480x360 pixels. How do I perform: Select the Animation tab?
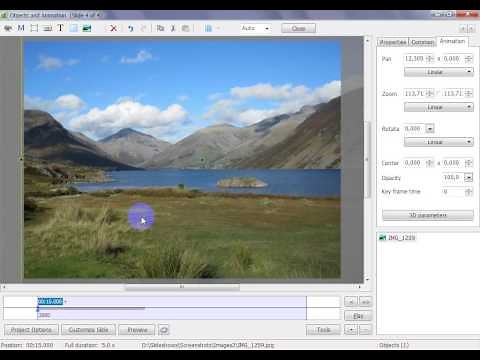(x=452, y=41)
